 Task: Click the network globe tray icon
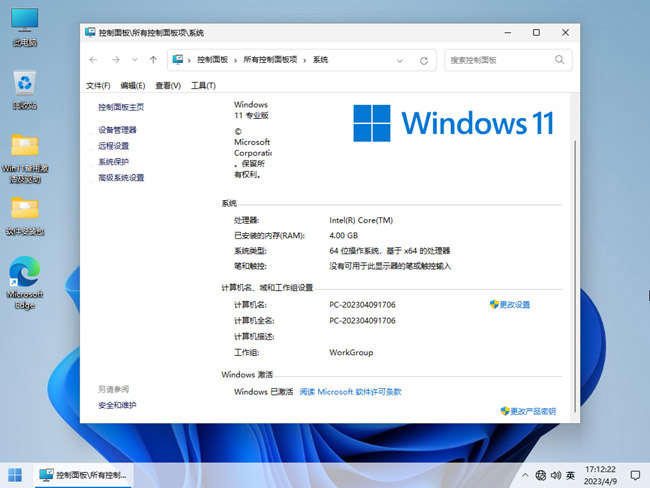541,475
